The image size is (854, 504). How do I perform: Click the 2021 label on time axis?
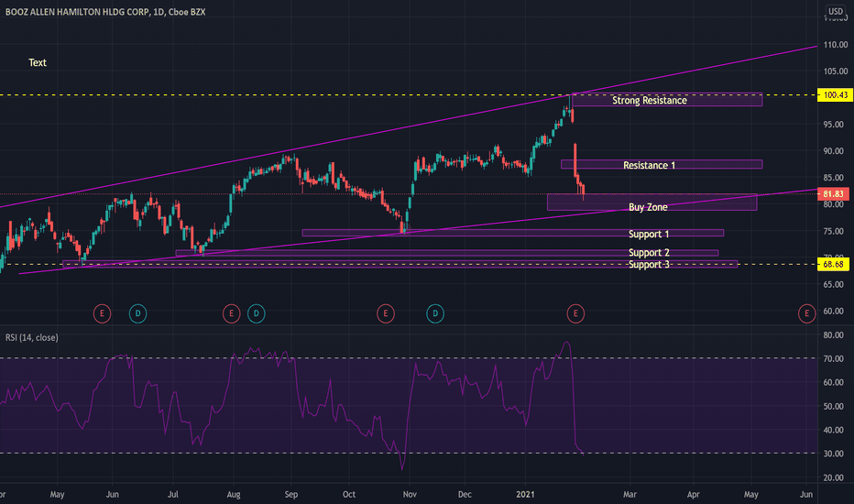point(526,495)
